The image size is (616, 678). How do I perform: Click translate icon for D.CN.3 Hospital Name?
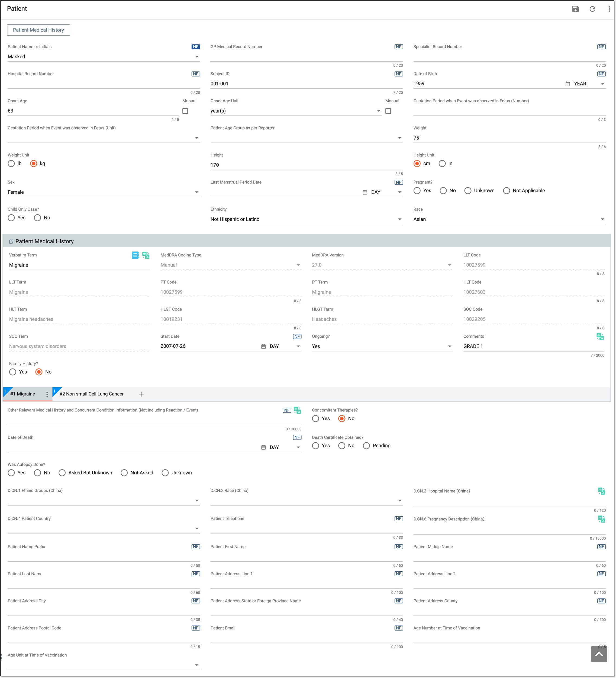click(x=602, y=491)
